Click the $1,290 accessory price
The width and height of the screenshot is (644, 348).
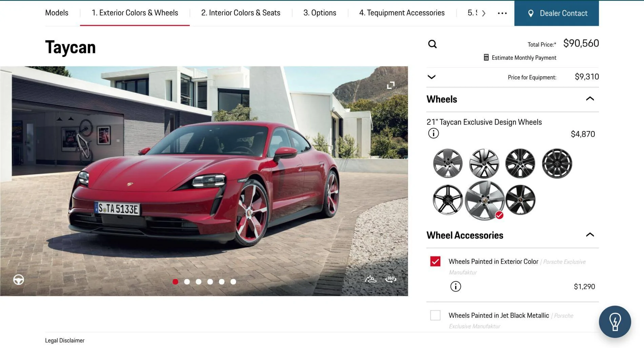(584, 287)
